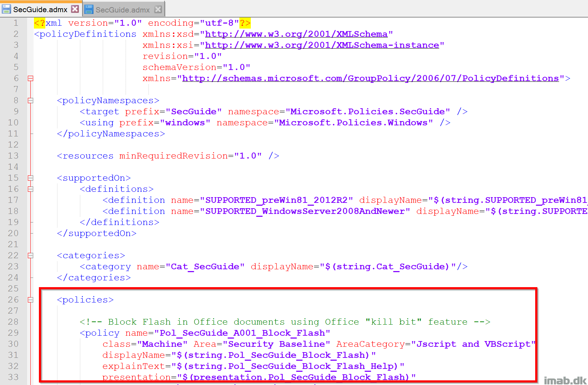Image resolution: width=588 pixels, height=385 pixels.
Task: Collapse the policyDefinitions fold on line 6
Action: click(x=31, y=78)
